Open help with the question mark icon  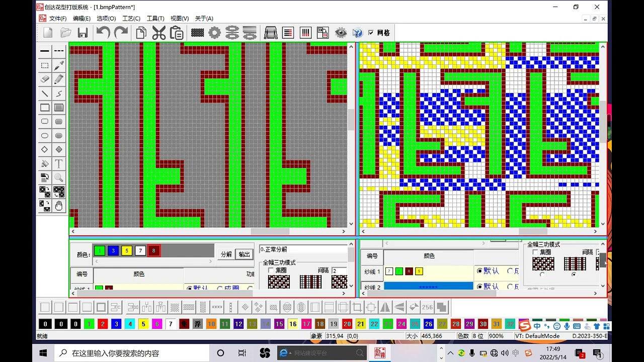coord(358,33)
